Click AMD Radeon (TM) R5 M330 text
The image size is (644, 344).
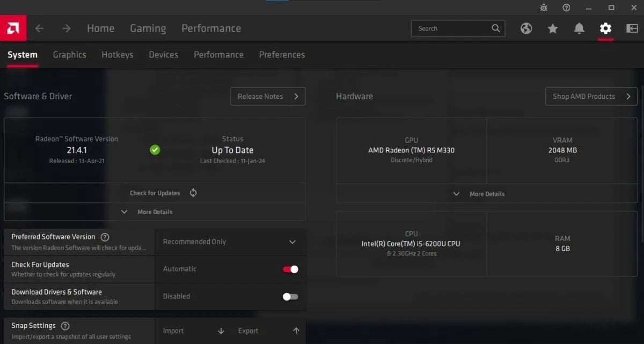point(412,150)
